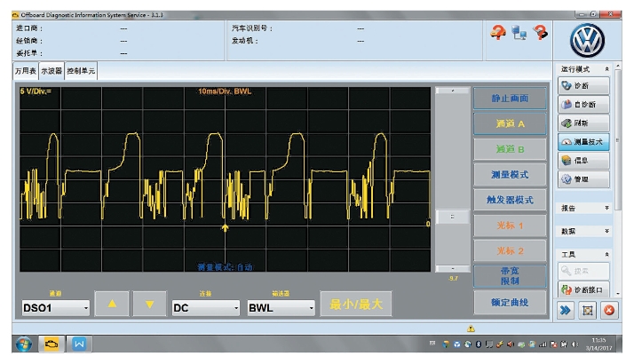Open the DC coupling dropdown

click(205, 308)
